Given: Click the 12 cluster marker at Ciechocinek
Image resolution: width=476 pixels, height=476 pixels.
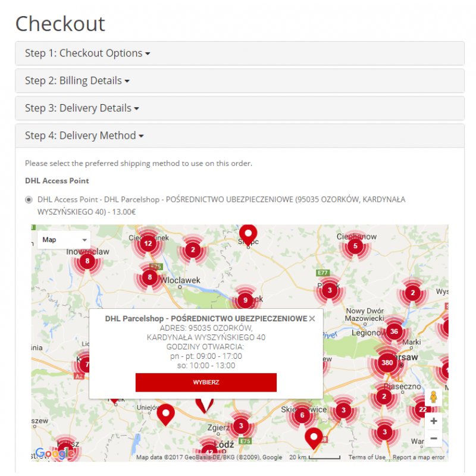Looking at the screenshot, I should [148, 243].
